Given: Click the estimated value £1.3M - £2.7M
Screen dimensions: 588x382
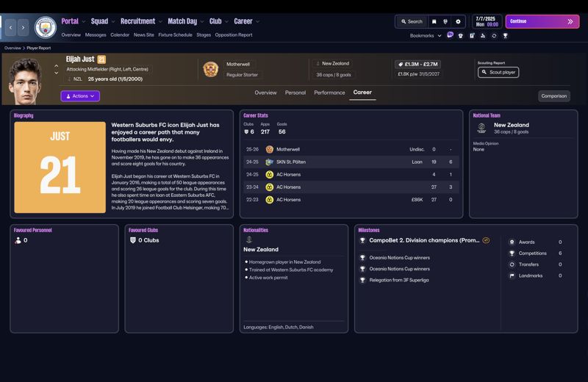Looking at the screenshot, I should coord(417,65).
